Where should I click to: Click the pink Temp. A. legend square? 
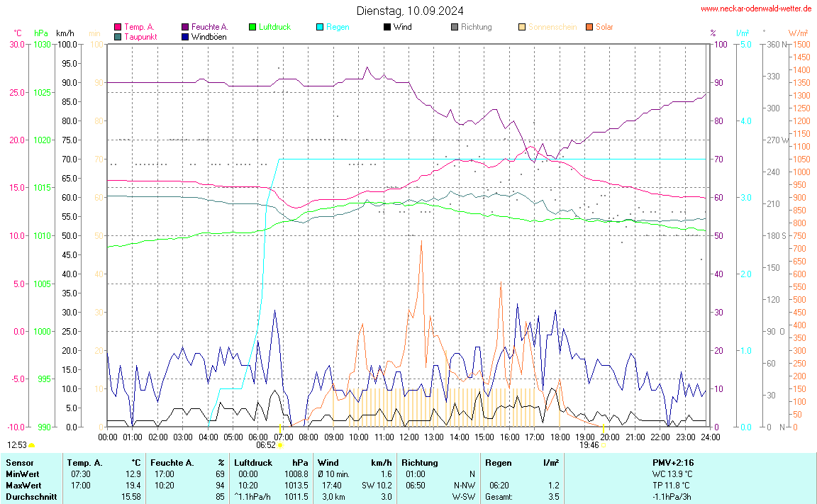[118, 27]
